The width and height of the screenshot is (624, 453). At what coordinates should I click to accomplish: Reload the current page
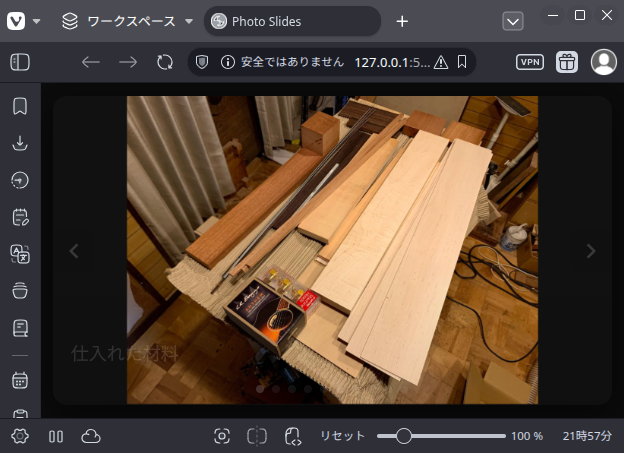click(165, 62)
